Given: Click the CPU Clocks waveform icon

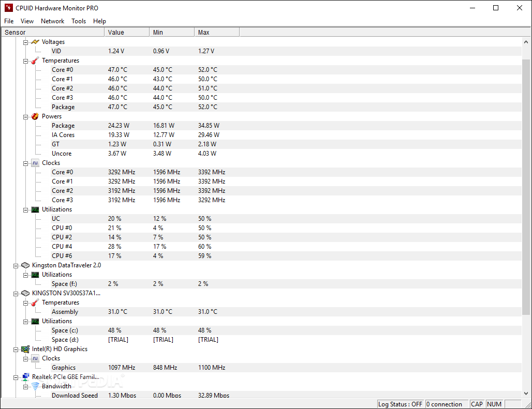Looking at the screenshot, I should point(35,163).
